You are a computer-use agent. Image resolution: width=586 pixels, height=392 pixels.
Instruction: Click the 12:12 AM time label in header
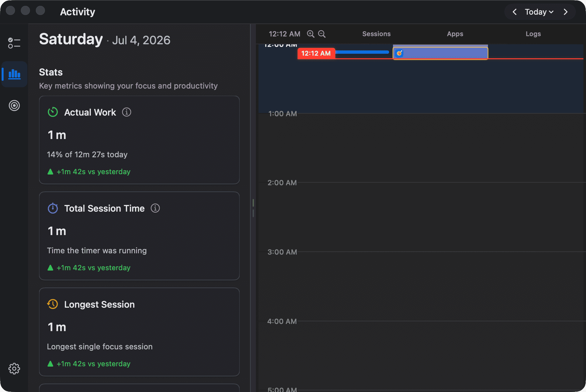pos(285,34)
